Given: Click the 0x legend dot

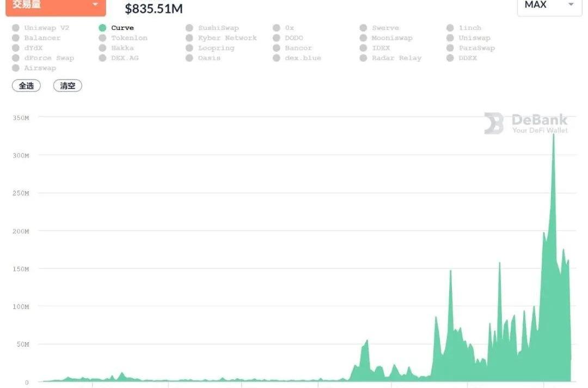Looking at the screenshot, I should coord(277,28).
